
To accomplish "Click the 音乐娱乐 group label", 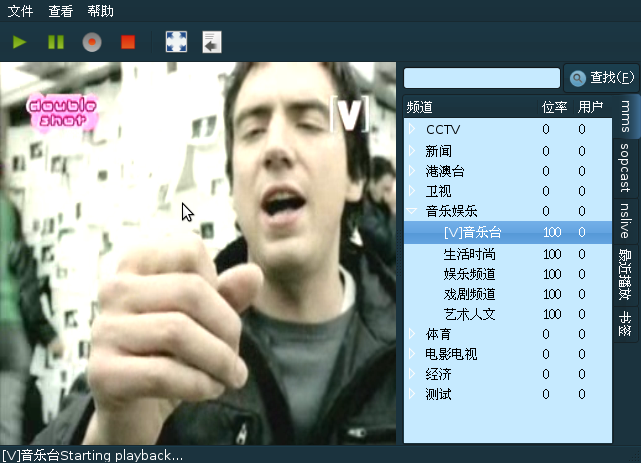I will click(451, 211).
